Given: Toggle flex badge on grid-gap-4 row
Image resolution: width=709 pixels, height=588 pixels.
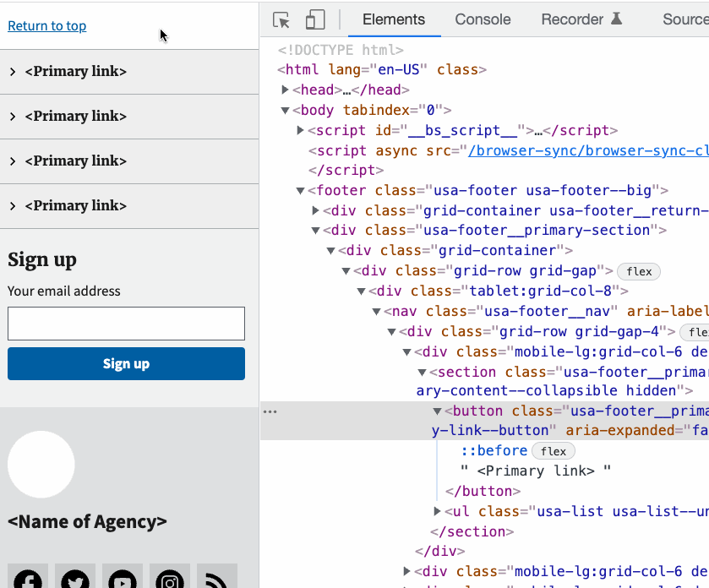Looking at the screenshot, I should click(695, 333).
